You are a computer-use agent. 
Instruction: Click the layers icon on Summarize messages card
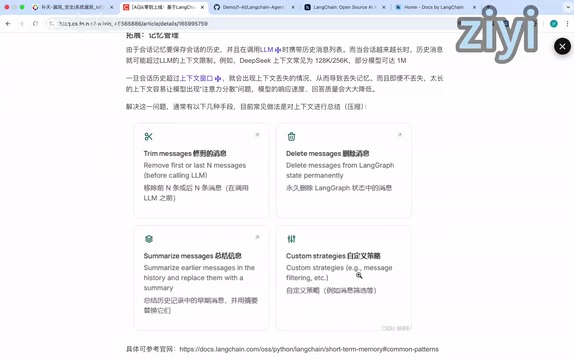(x=149, y=239)
